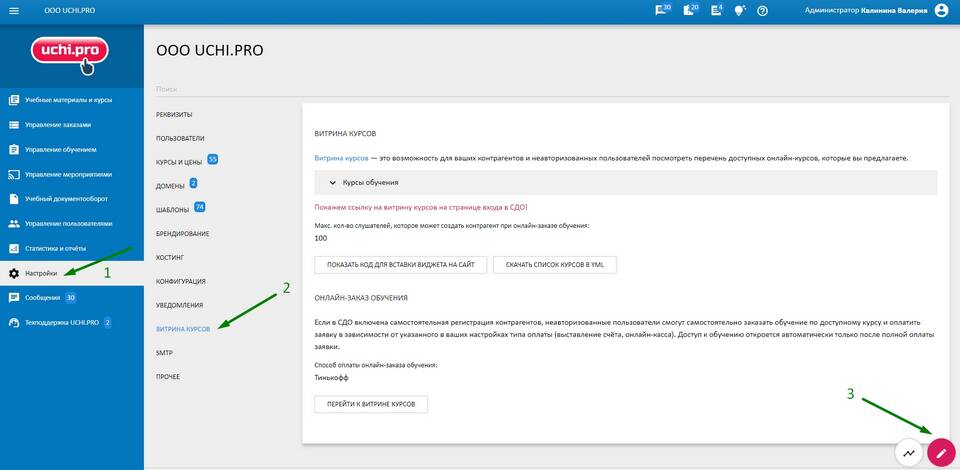This screenshot has height=470, width=960.
Task: Click the Витрина курсов hyperlink
Action: (341, 158)
